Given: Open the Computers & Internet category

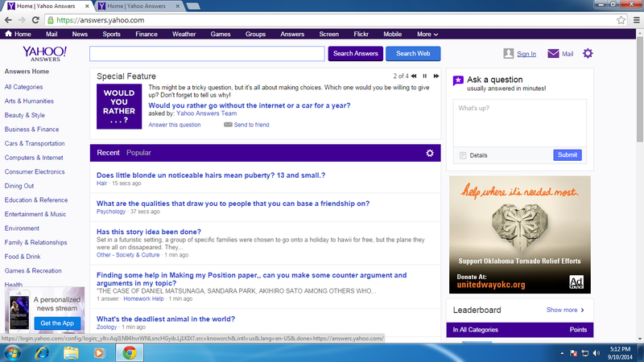Looking at the screenshot, I should point(34,158).
